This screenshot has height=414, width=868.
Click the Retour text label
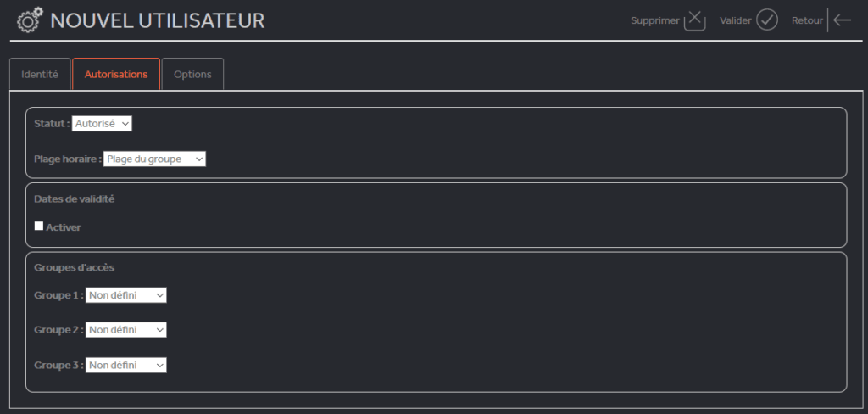tap(807, 20)
